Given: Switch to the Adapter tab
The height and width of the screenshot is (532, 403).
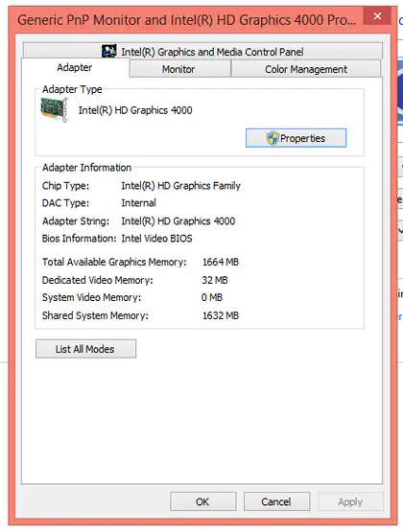Looking at the screenshot, I should coord(75,67).
